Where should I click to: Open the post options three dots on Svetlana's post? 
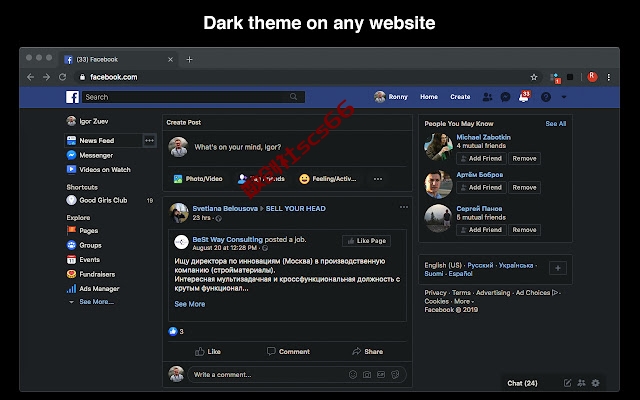click(404, 207)
